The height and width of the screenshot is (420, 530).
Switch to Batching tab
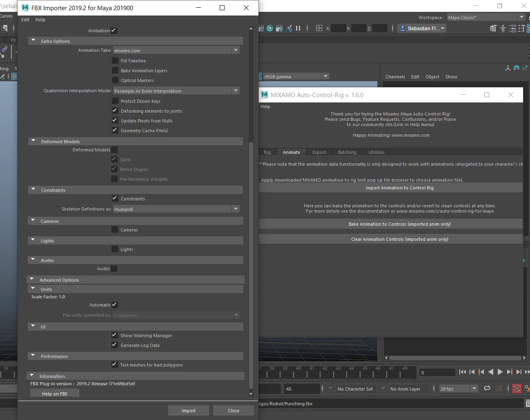point(347,152)
